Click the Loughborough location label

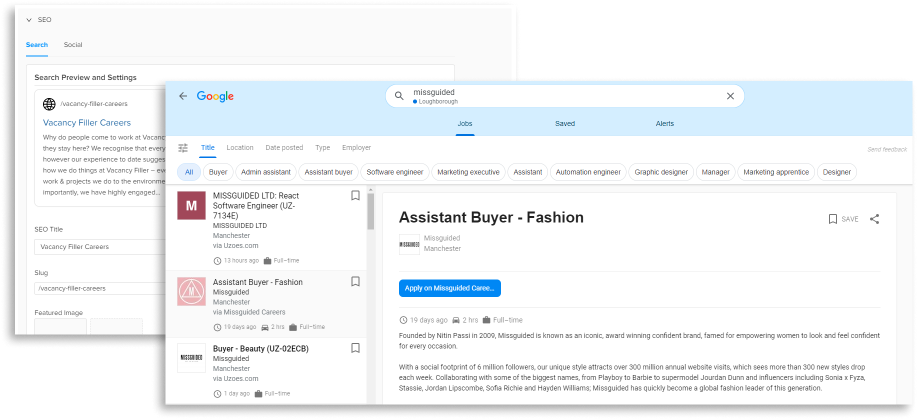pyautogui.click(x=438, y=102)
